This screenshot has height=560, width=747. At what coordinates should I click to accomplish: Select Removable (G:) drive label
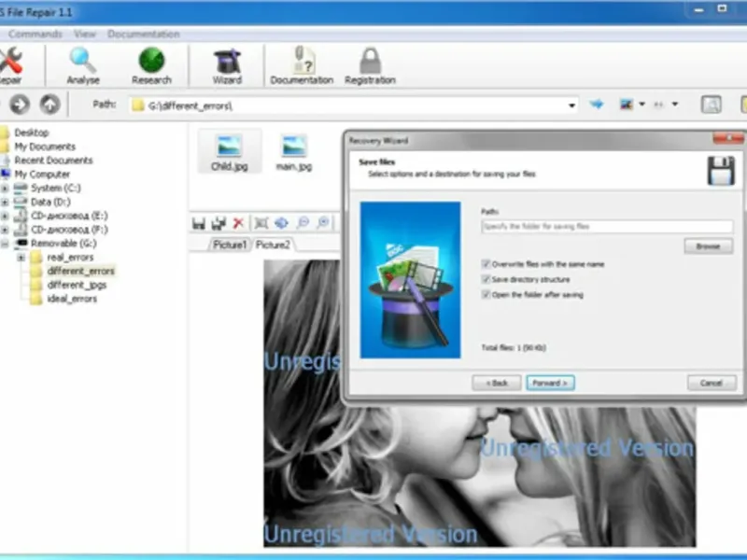63,244
